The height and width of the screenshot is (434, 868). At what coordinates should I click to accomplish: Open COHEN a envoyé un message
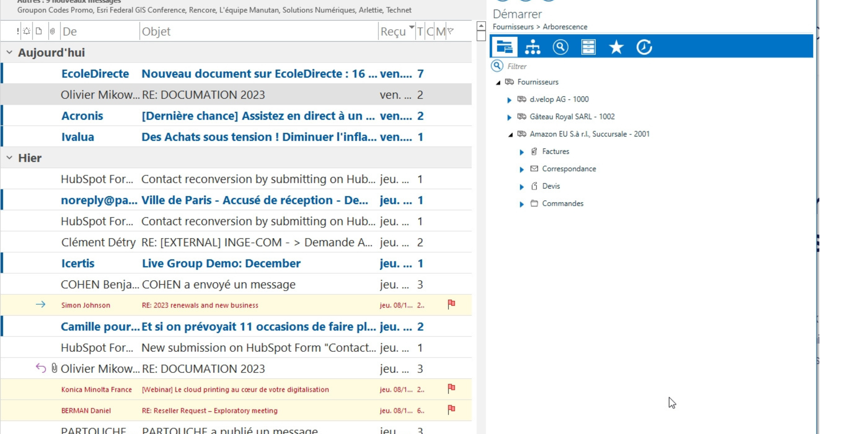point(236,284)
